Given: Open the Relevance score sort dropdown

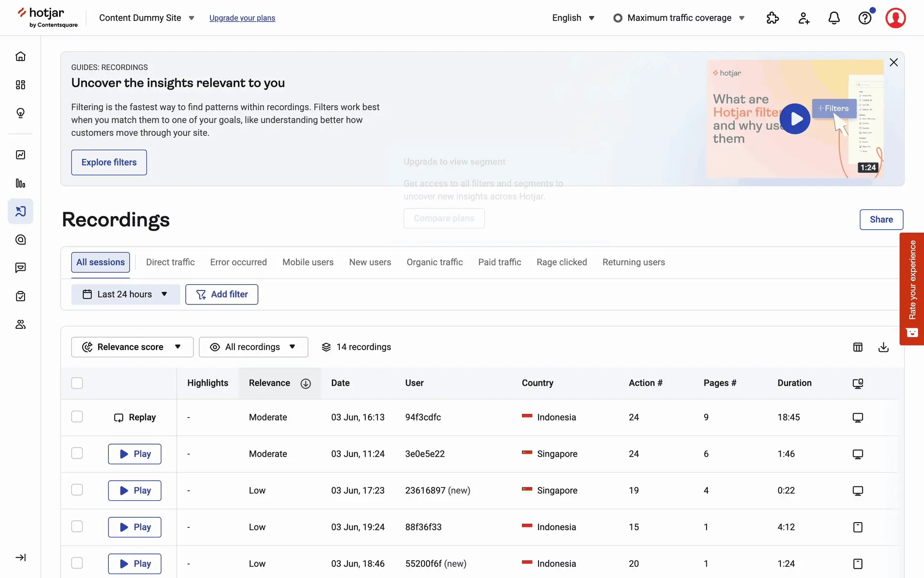Looking at the screenshot, I should (x=132, y=347).
